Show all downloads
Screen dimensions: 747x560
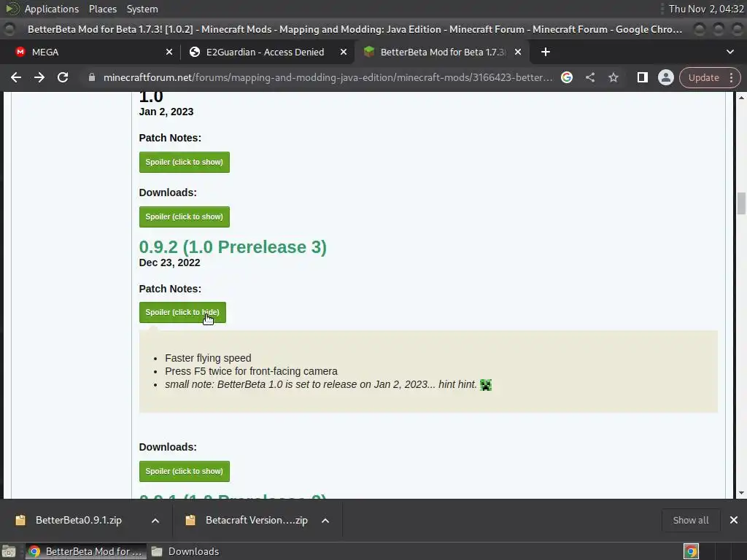(690, 520)
